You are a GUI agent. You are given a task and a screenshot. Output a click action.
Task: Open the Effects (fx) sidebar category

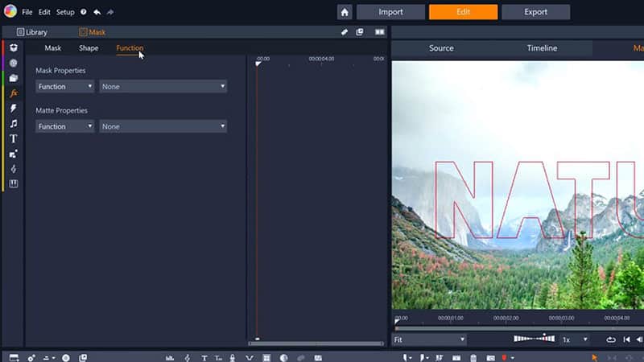[14, 93]
